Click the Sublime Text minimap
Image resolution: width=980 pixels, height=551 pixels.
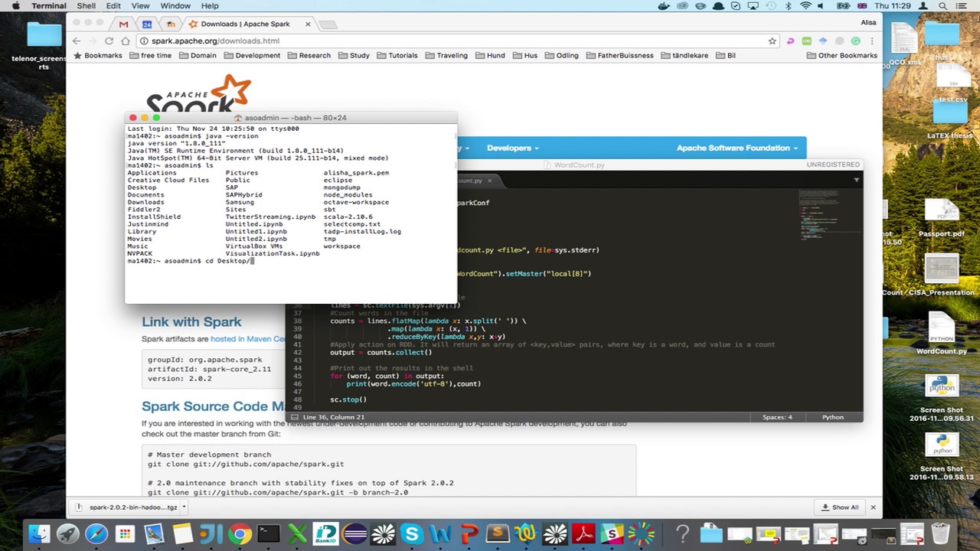828,214
